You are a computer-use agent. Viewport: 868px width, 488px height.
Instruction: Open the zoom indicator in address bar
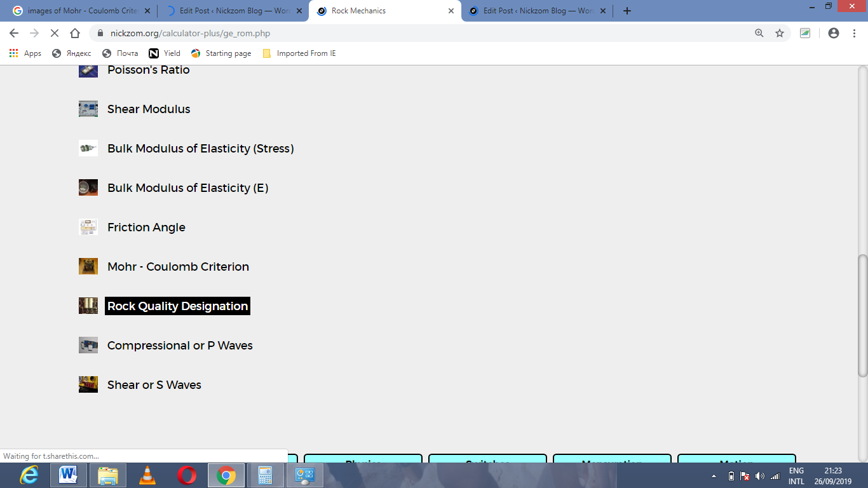click(x=759, y=33)
